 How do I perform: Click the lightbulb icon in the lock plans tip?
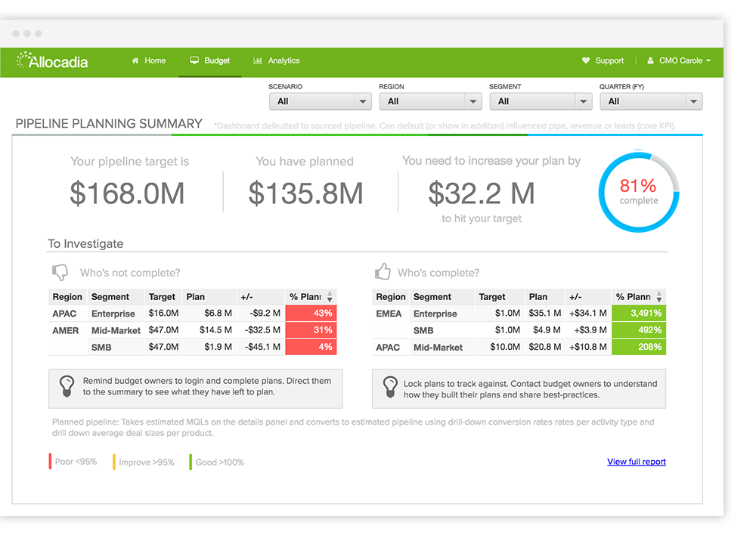click(x=390, y=387)
